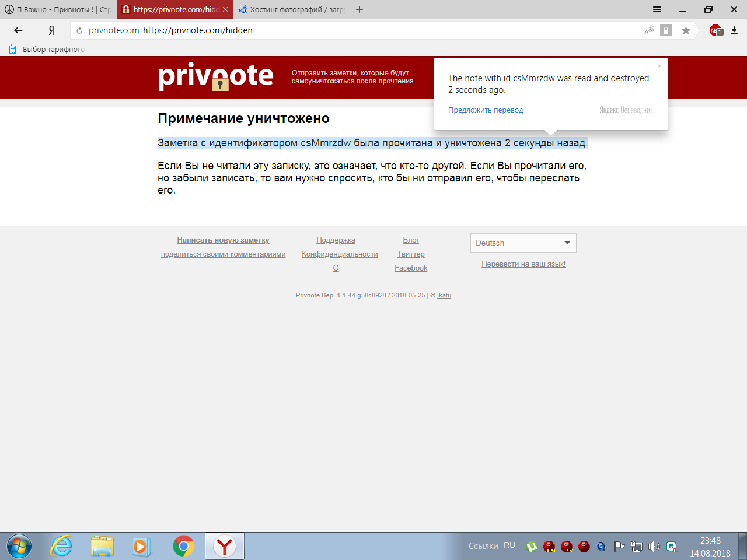Image resolution: width=747 pixels, height=560 pixels.
Task: Bookmark the page with the star icon
Action: [x=686, y=30]
